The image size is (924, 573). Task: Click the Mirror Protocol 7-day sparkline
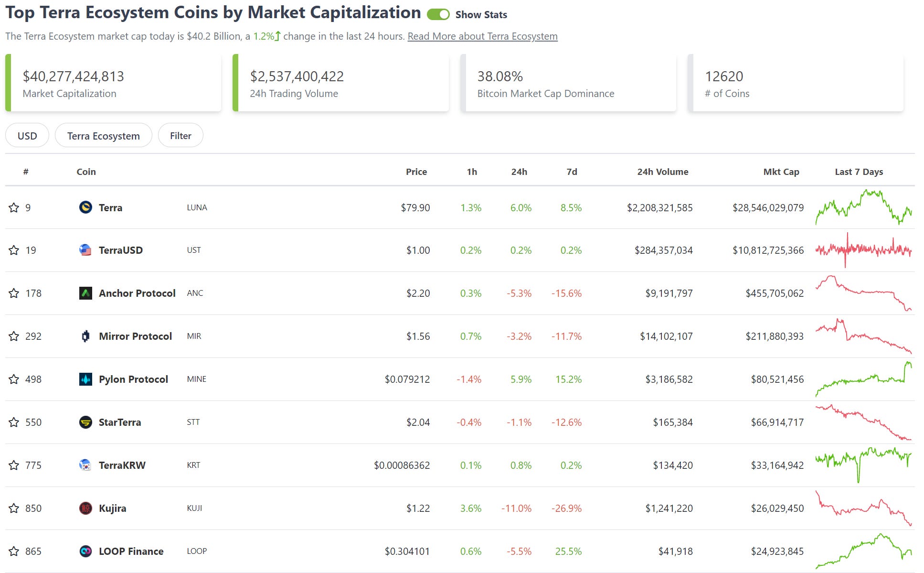(x=863, y=336)
